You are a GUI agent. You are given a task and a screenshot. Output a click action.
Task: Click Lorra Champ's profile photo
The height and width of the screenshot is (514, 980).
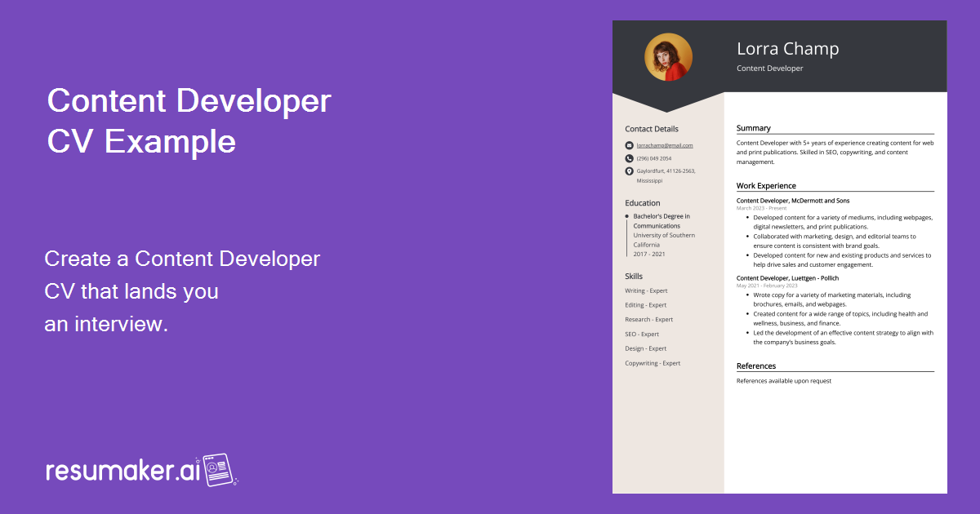[x=668, y=57]
